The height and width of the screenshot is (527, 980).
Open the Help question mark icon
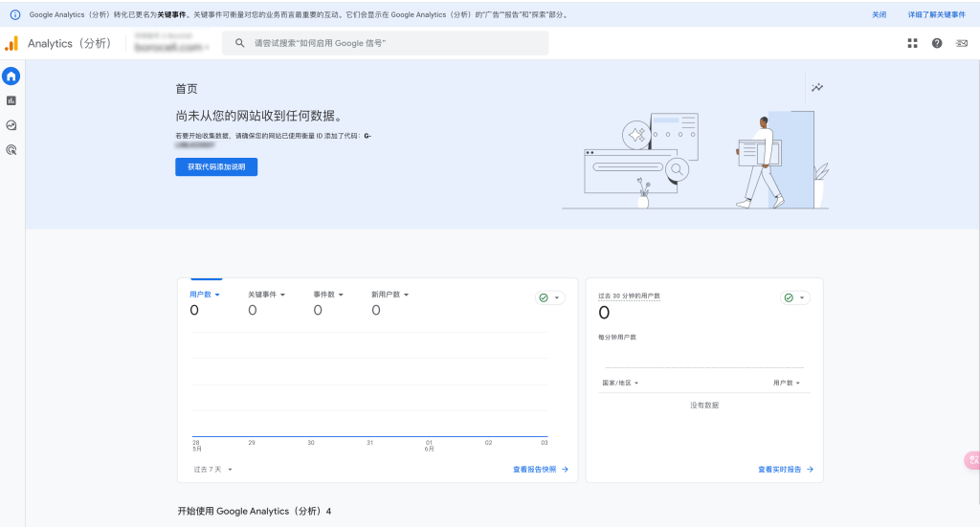(937, 43)
